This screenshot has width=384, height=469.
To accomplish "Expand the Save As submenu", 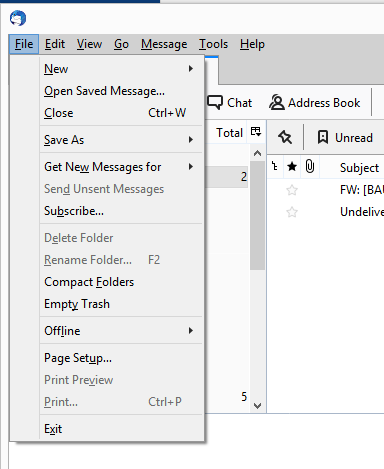I will pos(121,140).
